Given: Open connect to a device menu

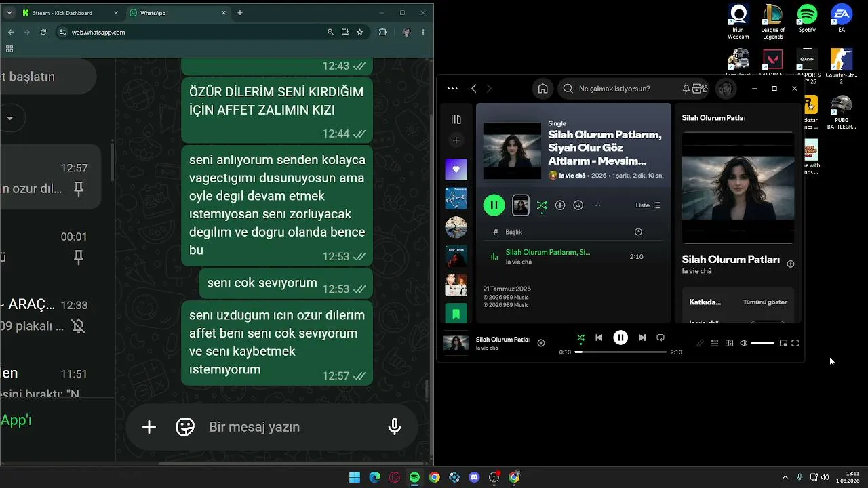Looking at the screenshot, I should pos(730,344).
